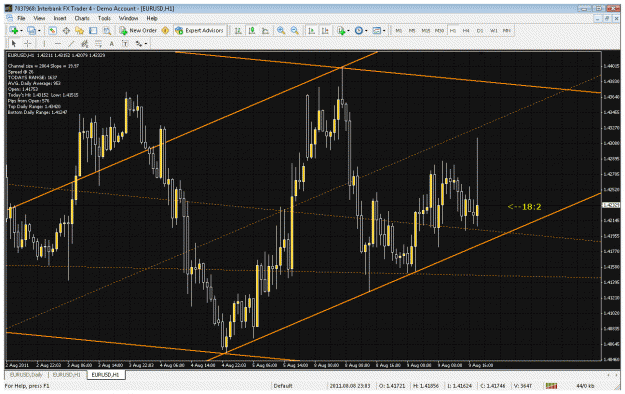625x394 pixels.
Task: Select the horizontal line tool
Action: pos(58,43)
